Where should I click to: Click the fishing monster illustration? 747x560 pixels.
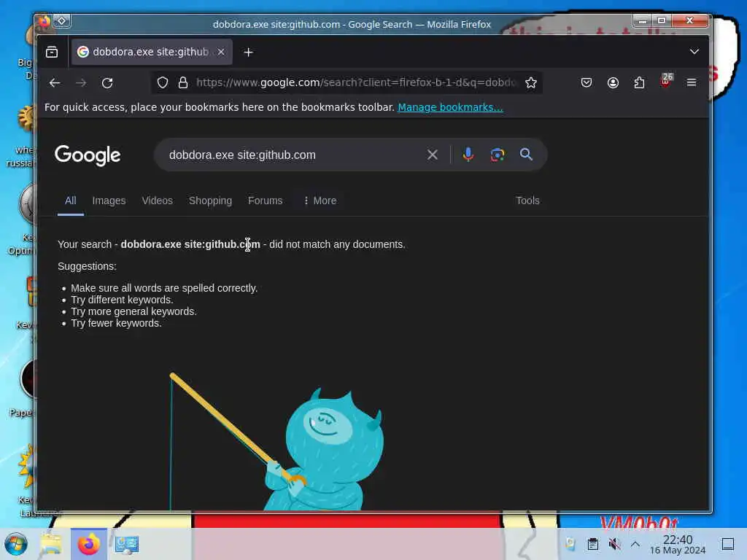pyautogui.click(x=276, y=441)
